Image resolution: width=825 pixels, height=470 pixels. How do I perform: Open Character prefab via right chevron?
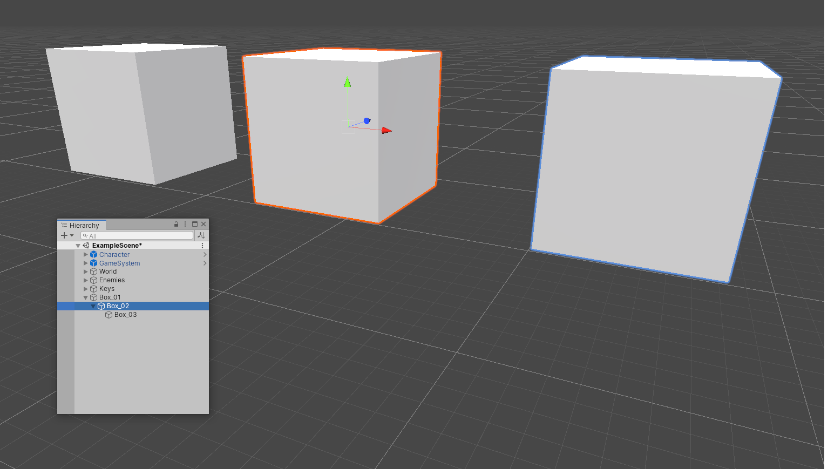coord(204,255)
